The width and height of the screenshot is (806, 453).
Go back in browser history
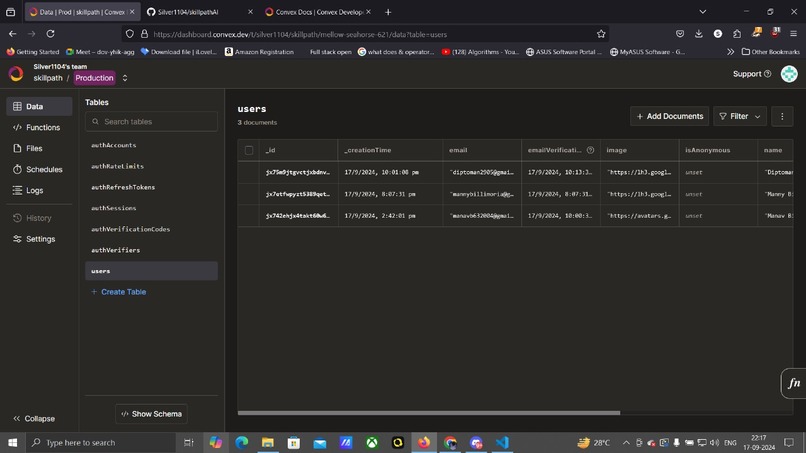point(12,34)
